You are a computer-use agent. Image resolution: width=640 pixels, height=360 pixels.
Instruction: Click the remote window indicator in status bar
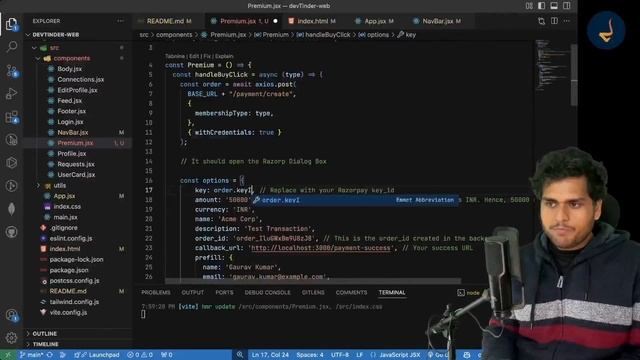point(8,355)
